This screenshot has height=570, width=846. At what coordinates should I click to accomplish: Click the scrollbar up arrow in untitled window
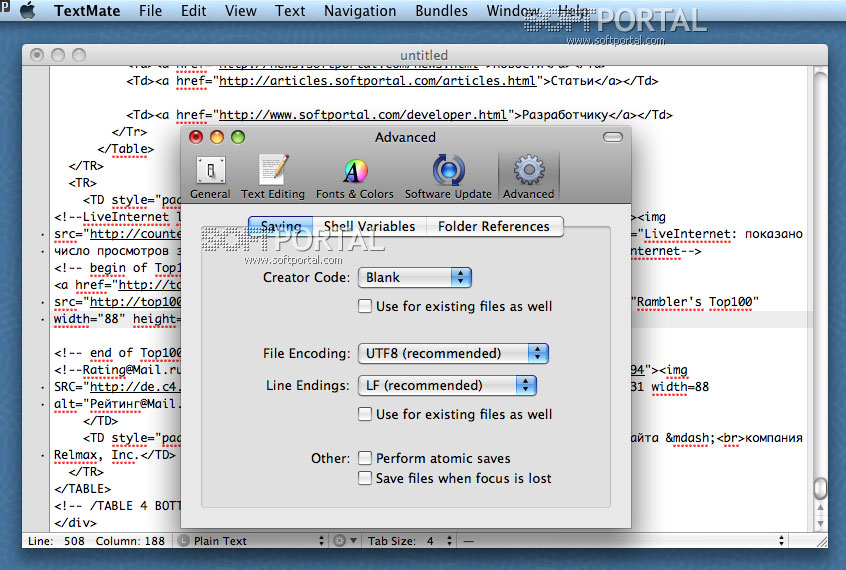(x=820, y=508)
